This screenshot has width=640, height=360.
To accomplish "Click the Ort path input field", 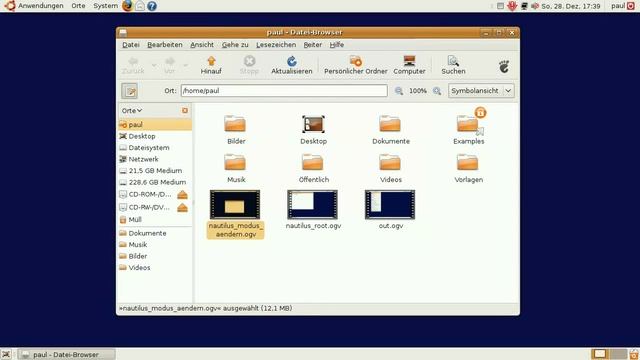I will click(x=284, y=91).
